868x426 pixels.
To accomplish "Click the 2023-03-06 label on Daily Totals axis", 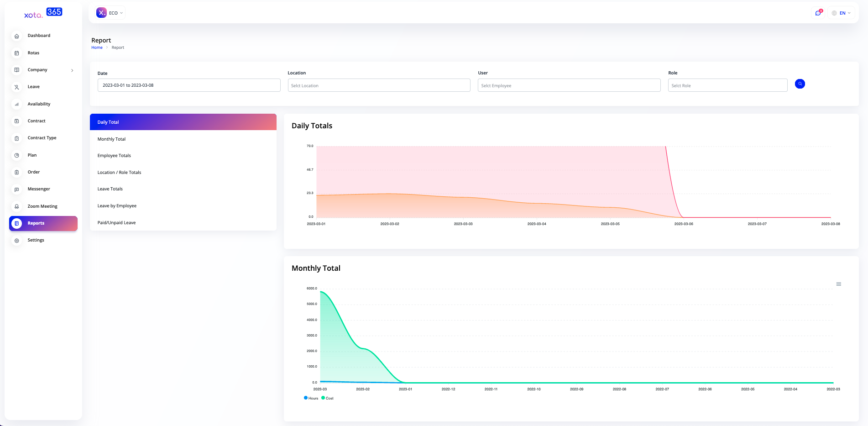I will [x=684, y=224].
